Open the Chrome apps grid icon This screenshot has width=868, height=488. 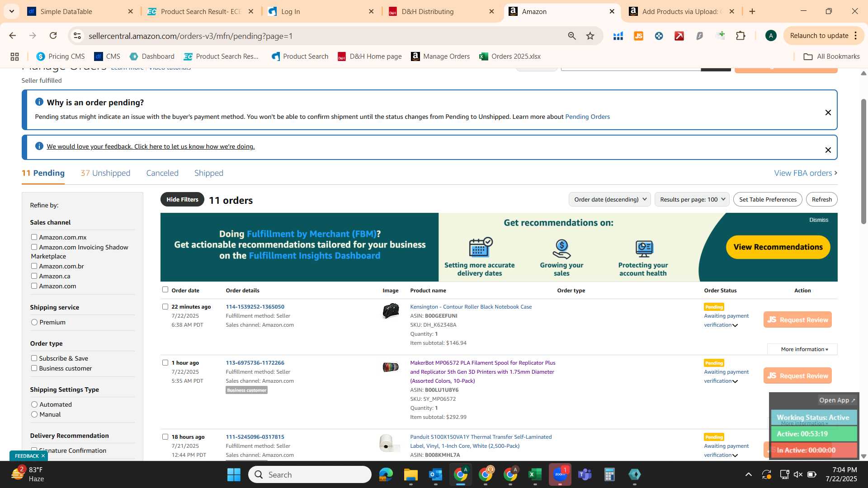14,56
